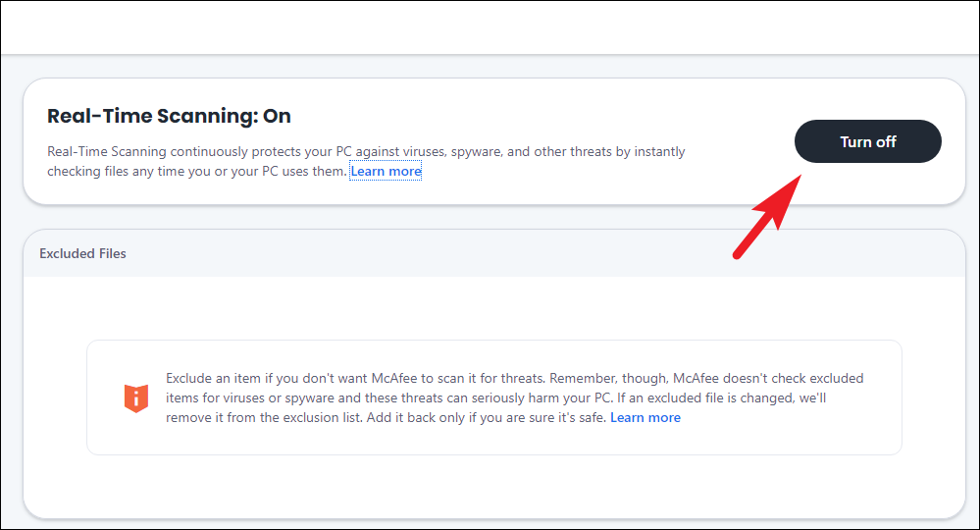Open Learn more link under Real-Time Scanning

386,172
